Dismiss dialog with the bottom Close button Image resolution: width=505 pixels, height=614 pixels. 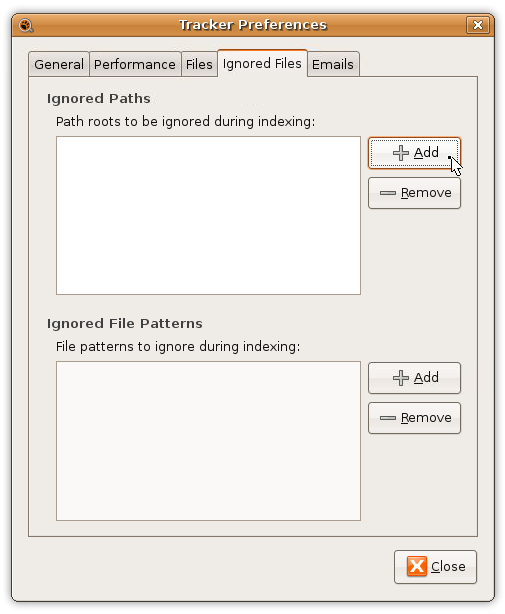[435, 567]
